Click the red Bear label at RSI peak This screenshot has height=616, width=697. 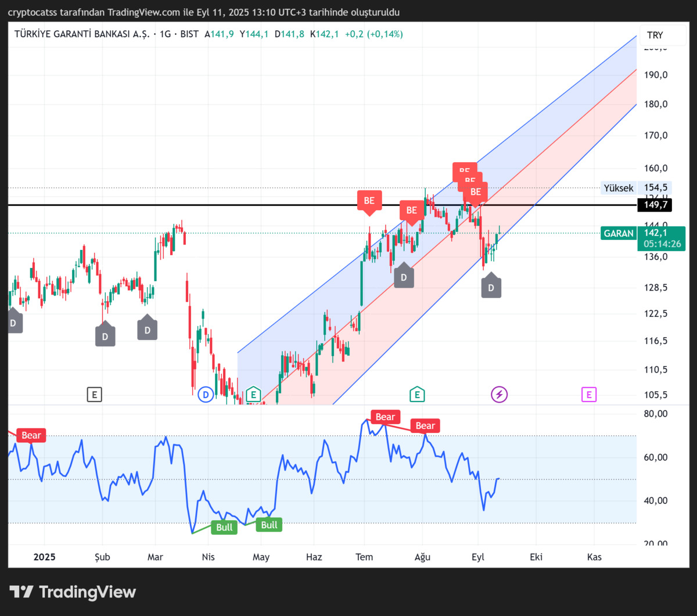point(385,417)
